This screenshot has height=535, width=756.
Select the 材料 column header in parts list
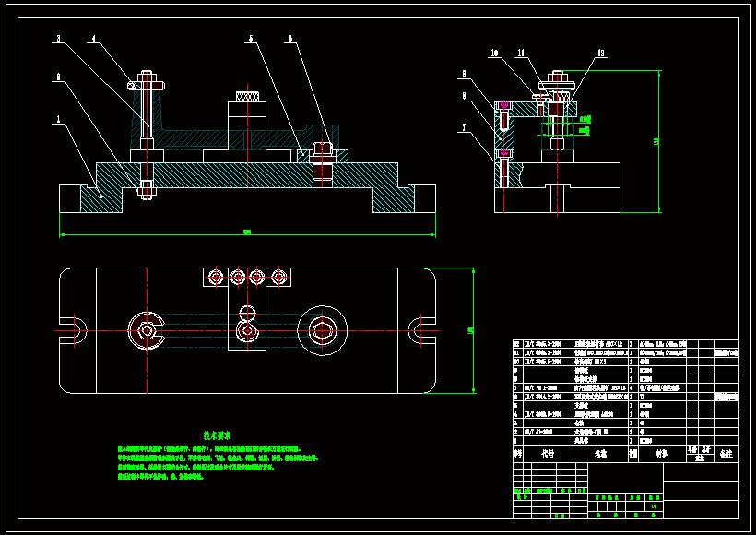click(662, 454)
